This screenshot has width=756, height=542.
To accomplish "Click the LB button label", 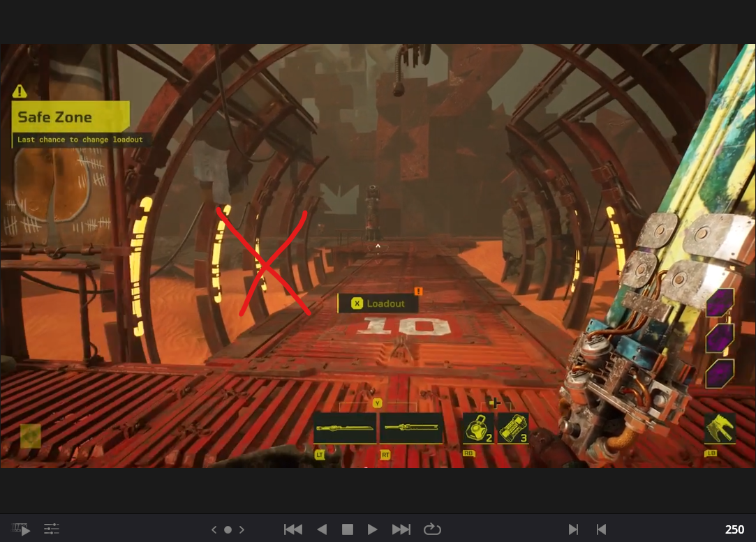I will [x=711, y=453].
